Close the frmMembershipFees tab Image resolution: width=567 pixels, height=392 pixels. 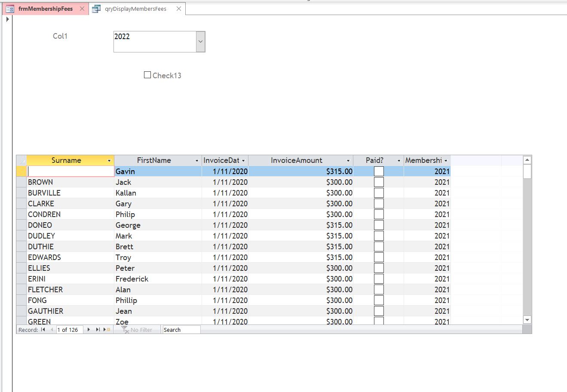pos(82,9)
